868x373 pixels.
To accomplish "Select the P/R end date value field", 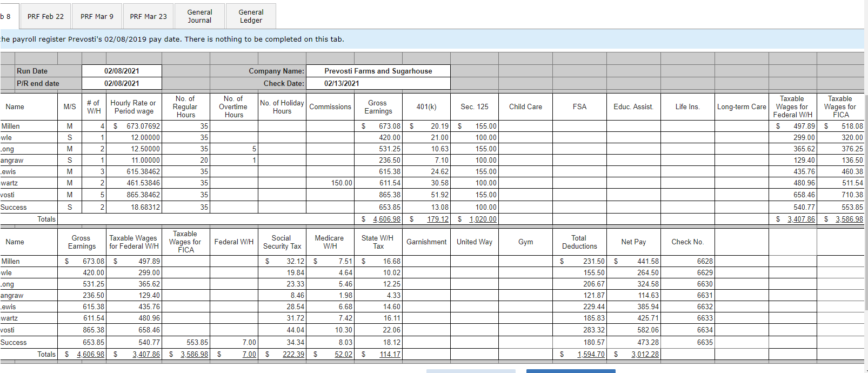I will click(x=122, y=83).
